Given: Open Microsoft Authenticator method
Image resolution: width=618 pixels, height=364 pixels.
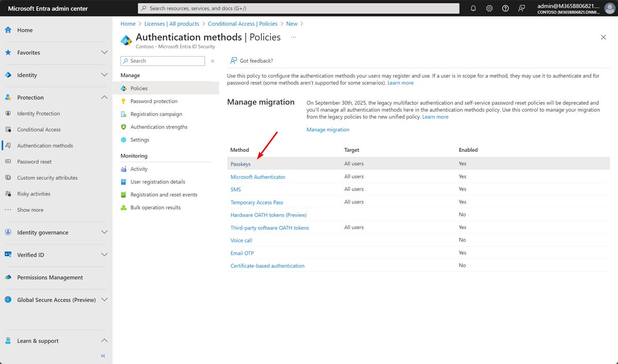Looking at the screenshot, I should 257,177.
